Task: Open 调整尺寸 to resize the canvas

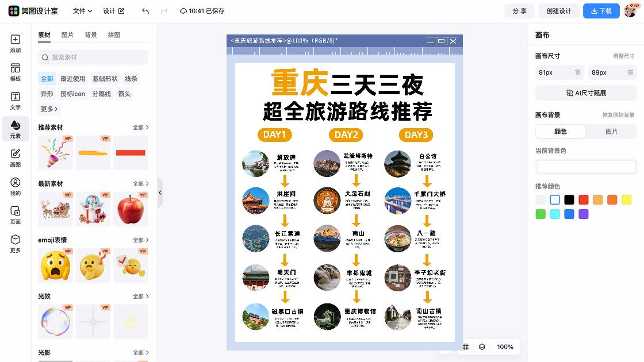Action: point(622,56)
